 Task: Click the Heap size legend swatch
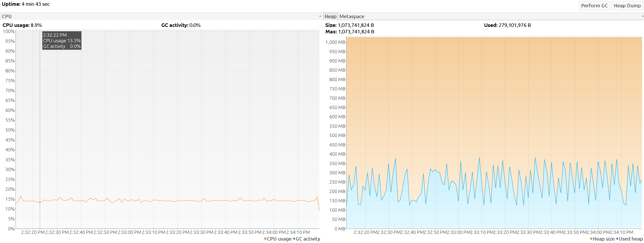tap(591, 239)
